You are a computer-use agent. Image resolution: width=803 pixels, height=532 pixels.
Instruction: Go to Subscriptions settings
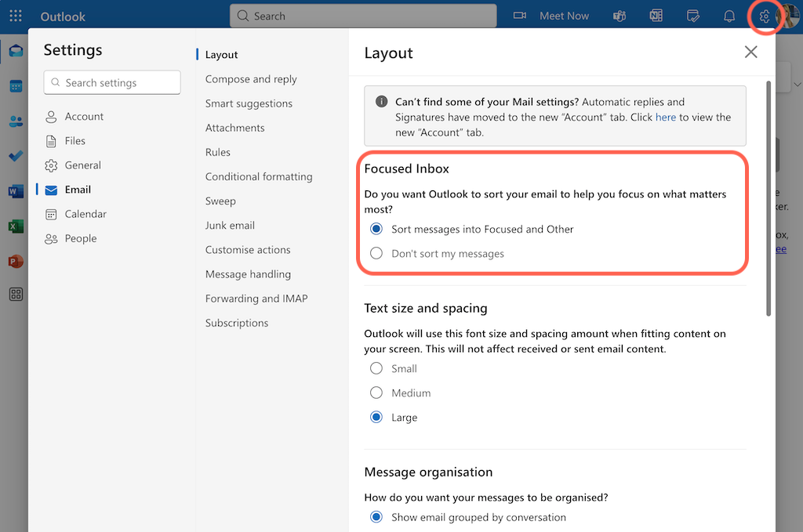point(237,324)
